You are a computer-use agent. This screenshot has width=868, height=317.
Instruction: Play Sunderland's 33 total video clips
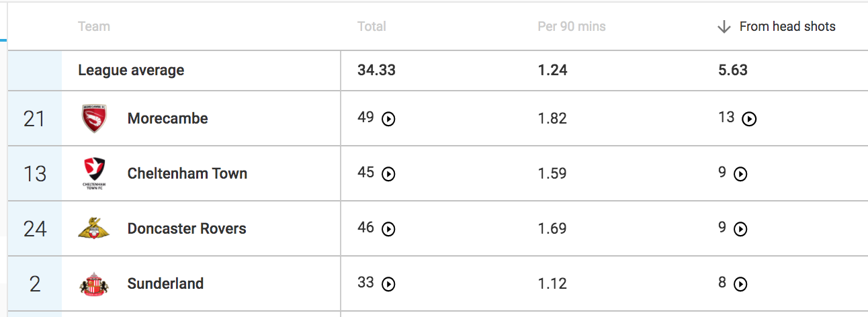[x=388, y=284]
